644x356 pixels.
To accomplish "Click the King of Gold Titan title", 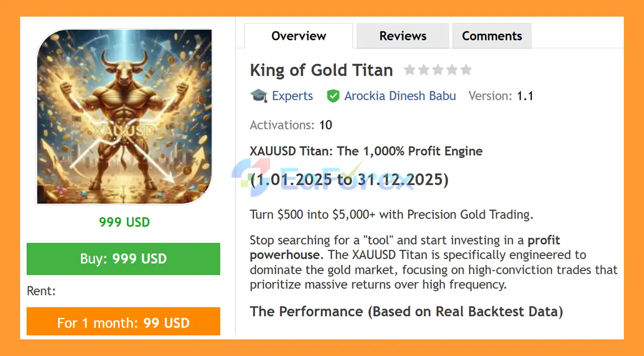I will tap(321, 70).
